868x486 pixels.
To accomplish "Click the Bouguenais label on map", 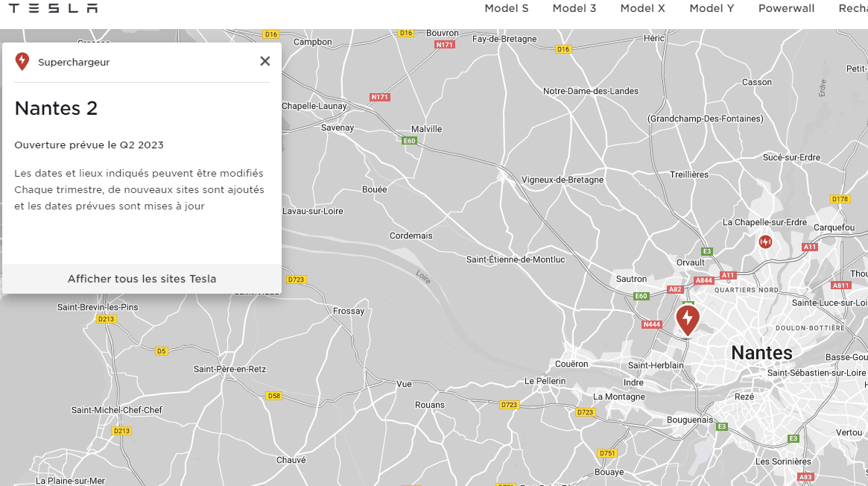I will pyautogui.click(x=690, y=420).
